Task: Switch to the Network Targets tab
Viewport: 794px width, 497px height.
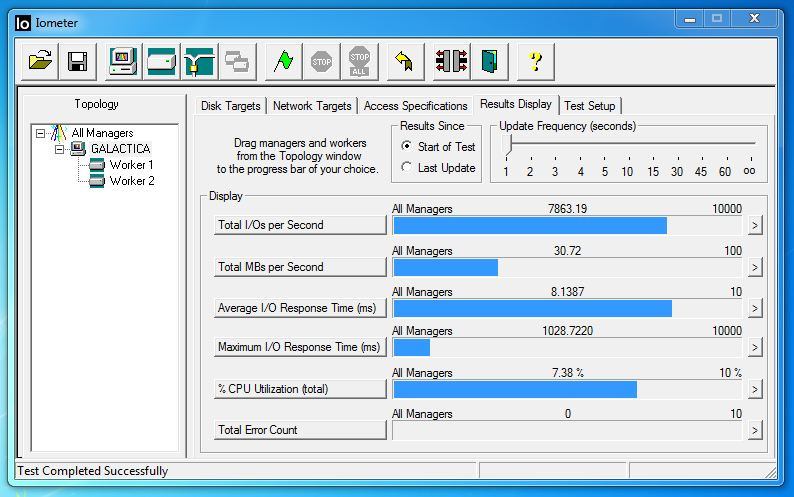Action: click(312, 106)
